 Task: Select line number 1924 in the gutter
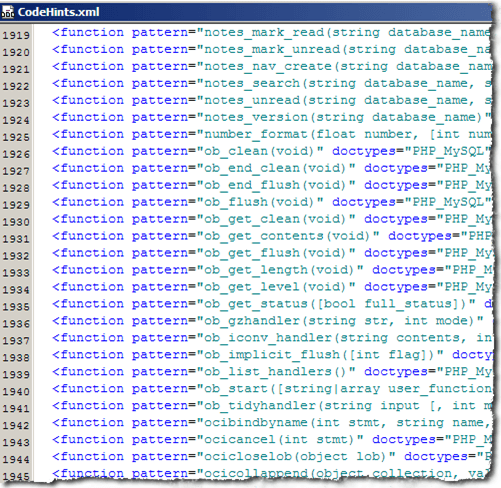[x=16, y=120]
